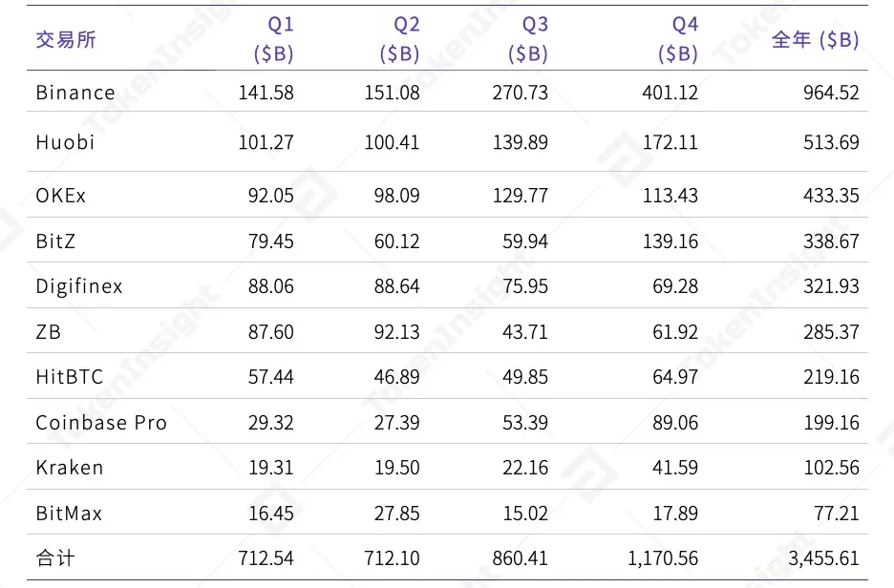This screenshot has height=588, width=894.
Task: Select the Coinbase Pro row label
Action: point(101,423)
